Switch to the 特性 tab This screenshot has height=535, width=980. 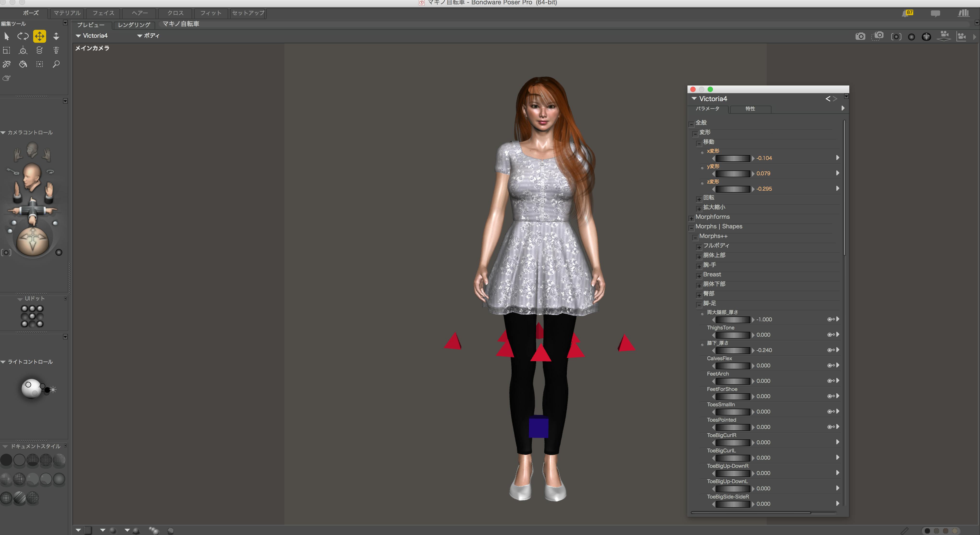click(x=750, y=109)
